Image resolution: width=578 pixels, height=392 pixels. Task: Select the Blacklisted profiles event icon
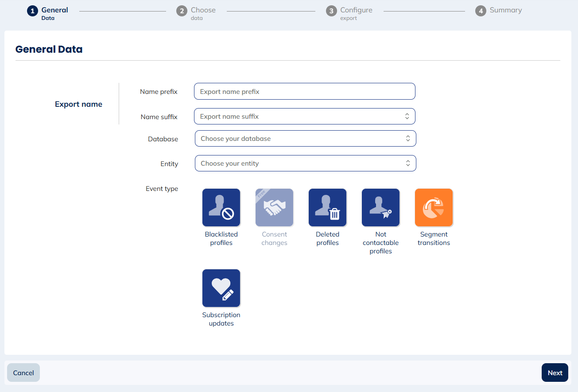pos(221,208)
